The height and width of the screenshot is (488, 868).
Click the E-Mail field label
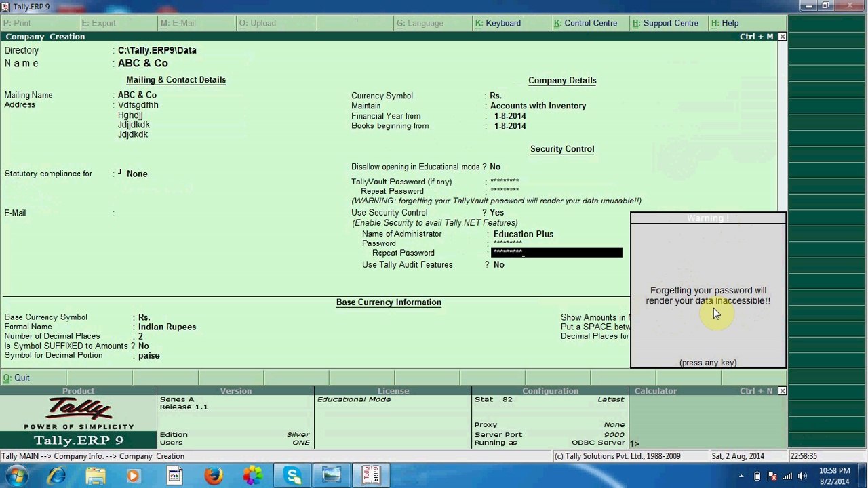pyautogui.click(x=15, y=213)
